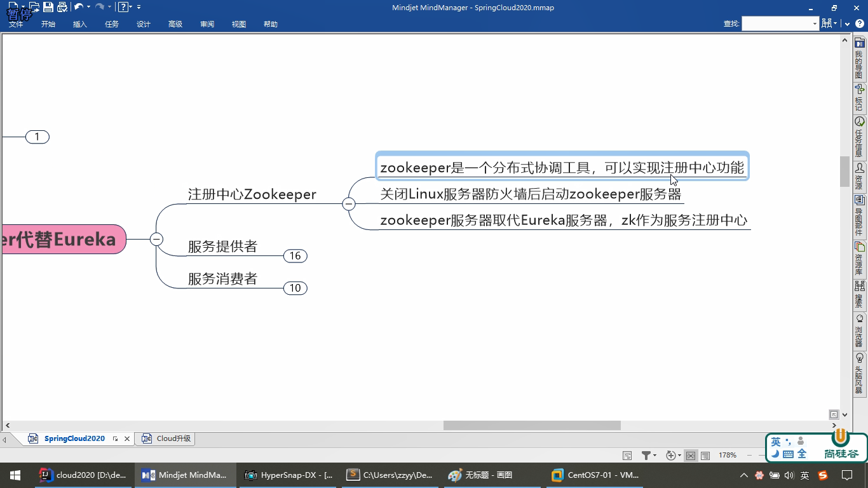The height and width of the screenshot is (488, 868).
Task: Open the 我的导图 side panel
Action: pyautogui.click(x=859, y=58)
